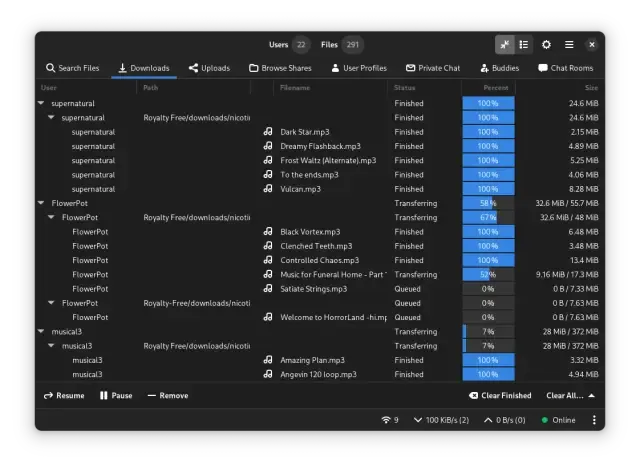Collapse the top-level supernatural user group

41,103
